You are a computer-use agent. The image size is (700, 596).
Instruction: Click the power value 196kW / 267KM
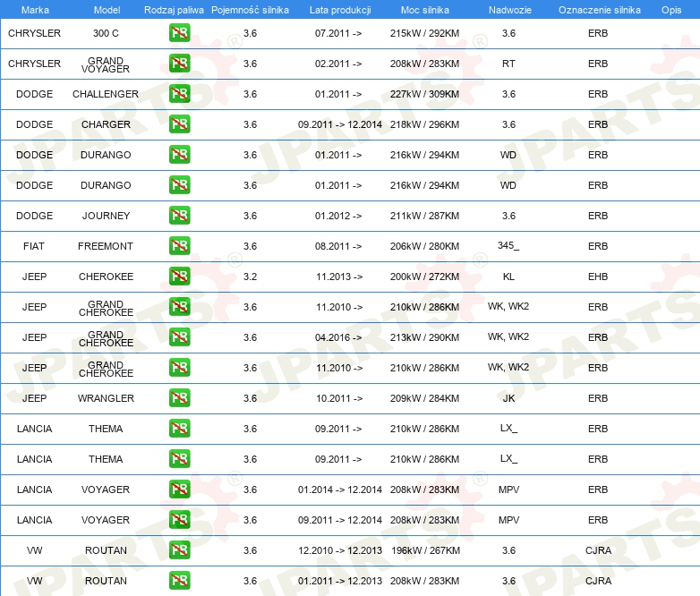click(x=425, y=550)
